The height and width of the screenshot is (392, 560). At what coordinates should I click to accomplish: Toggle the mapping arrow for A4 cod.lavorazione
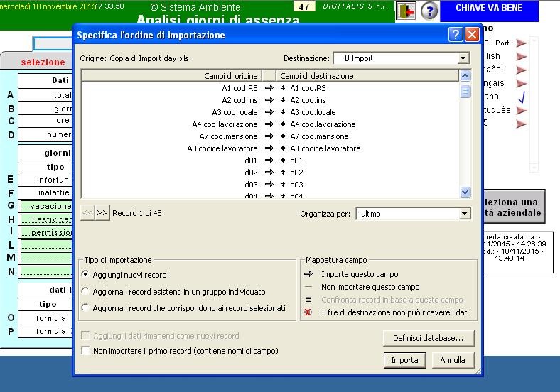tap(269, 124)
